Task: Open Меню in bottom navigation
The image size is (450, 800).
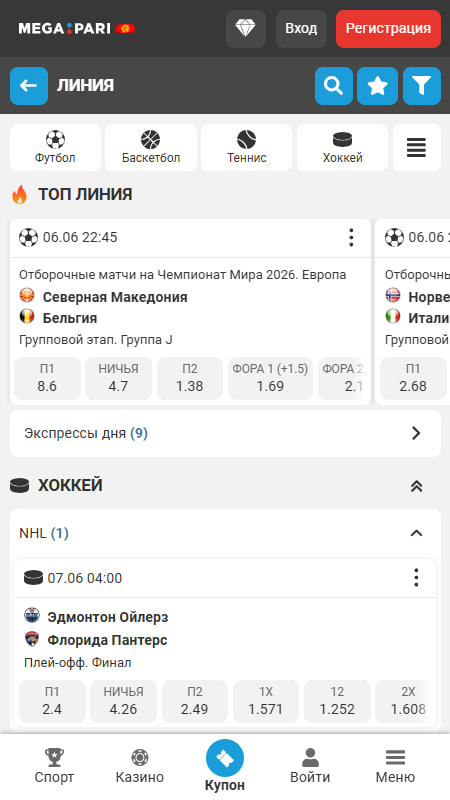Action: pos(395,766)
